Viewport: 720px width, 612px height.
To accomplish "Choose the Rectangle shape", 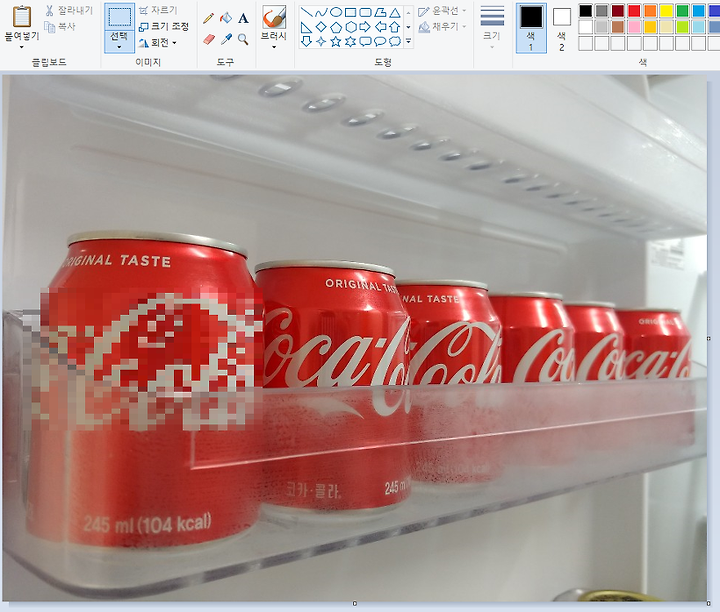I will pos(351,12).
